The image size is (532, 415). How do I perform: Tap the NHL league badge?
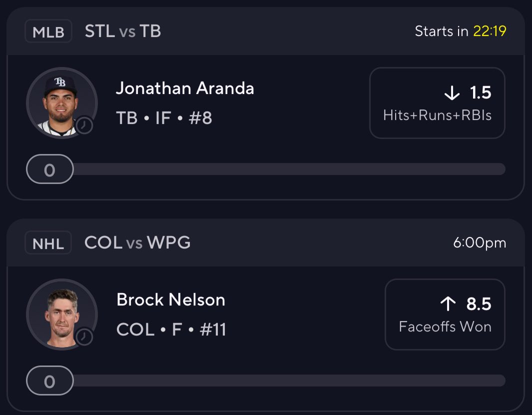48,243
